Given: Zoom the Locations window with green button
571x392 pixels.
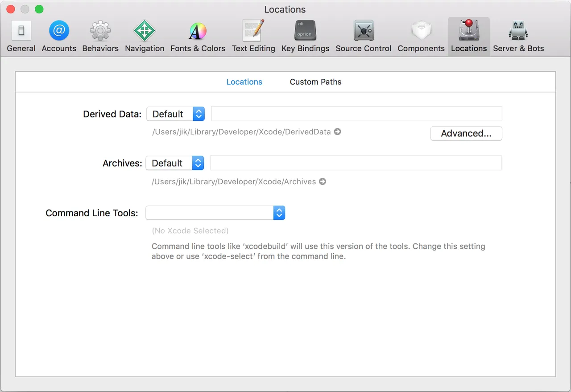Looking at the screenshot, I should click(x=39, y=9).
